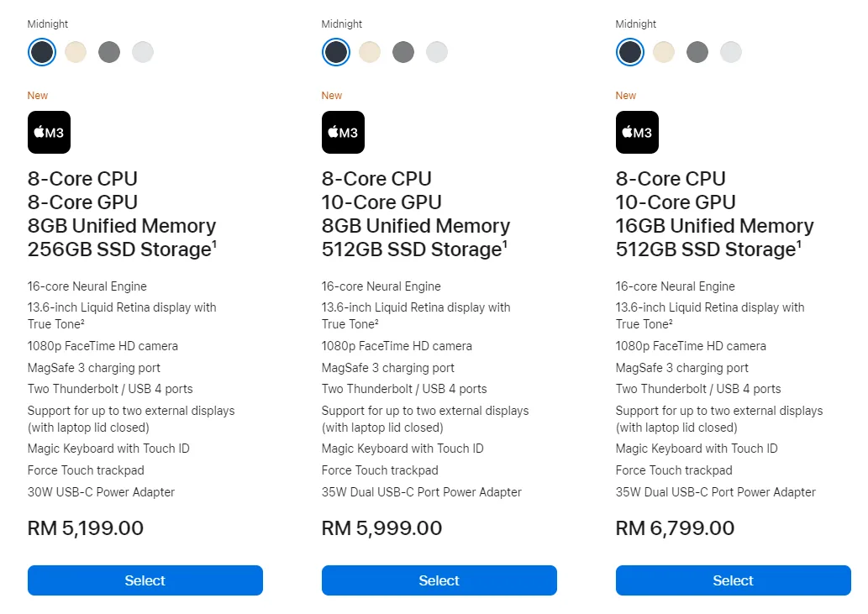Click the M3 chip icon on RM 5,999.00 model

(x=343, y=133)
